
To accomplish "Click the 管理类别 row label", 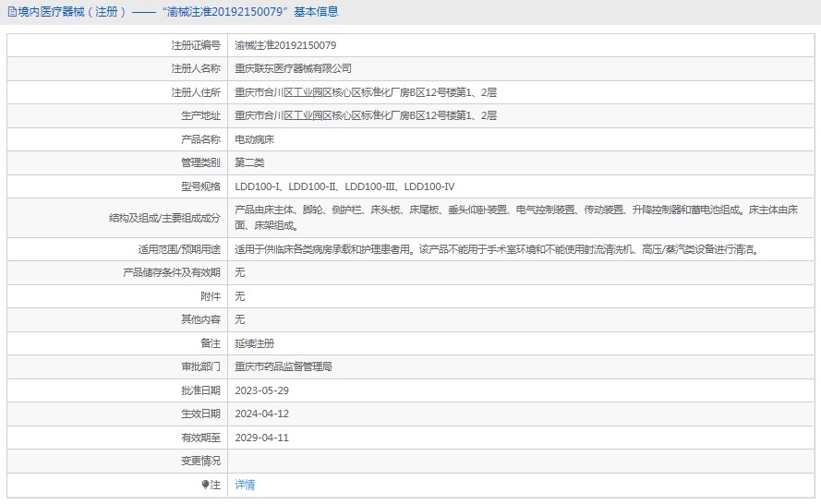I will (201, 162).
